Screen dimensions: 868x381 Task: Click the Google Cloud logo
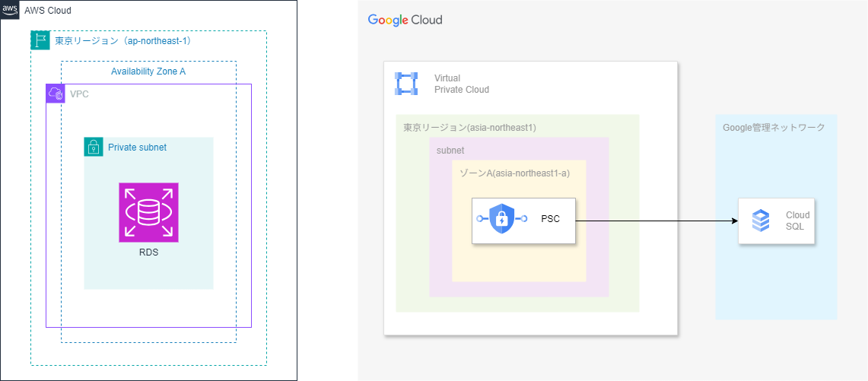[x=405, y=21]
